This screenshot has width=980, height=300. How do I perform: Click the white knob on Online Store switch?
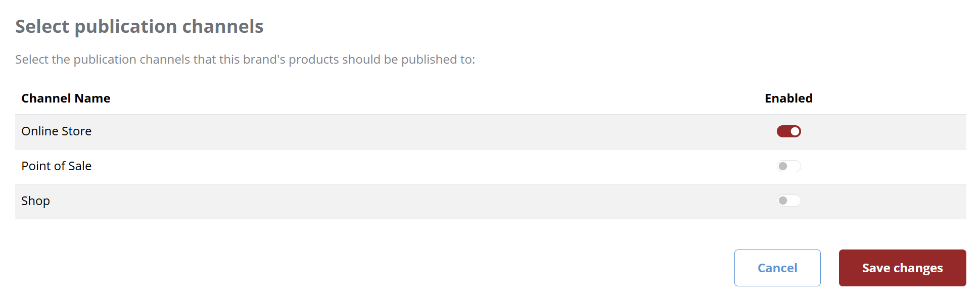pos(795,131)
